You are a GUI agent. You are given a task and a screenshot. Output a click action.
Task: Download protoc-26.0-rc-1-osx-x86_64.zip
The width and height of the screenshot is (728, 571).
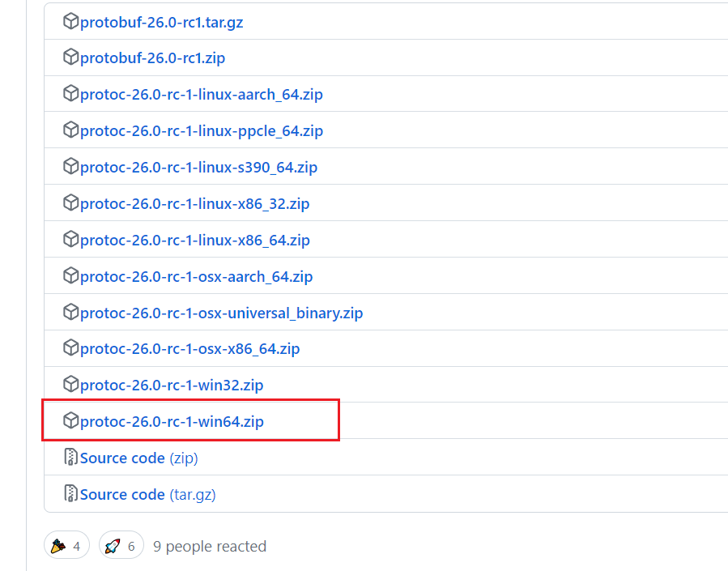pyautogui.click(x=189, y=349)
